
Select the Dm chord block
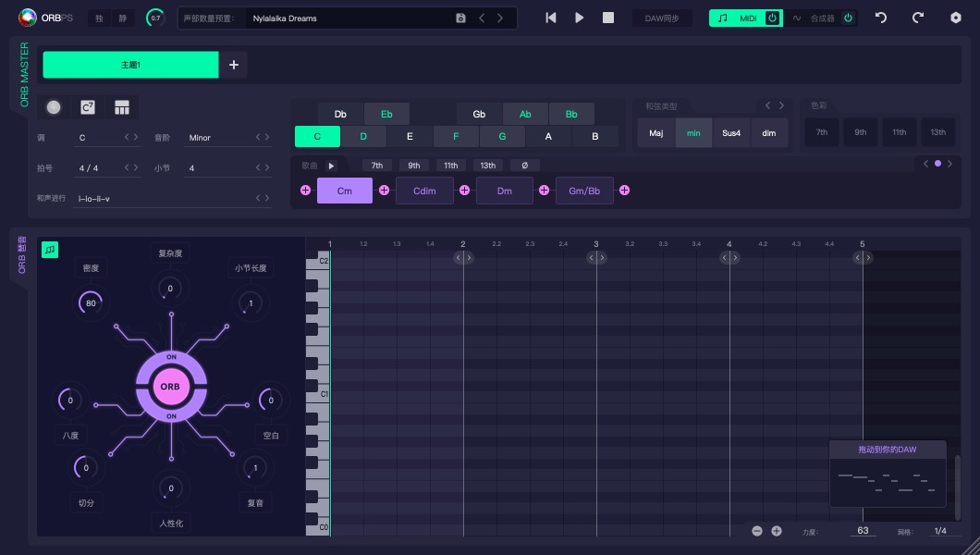point(505,191)
